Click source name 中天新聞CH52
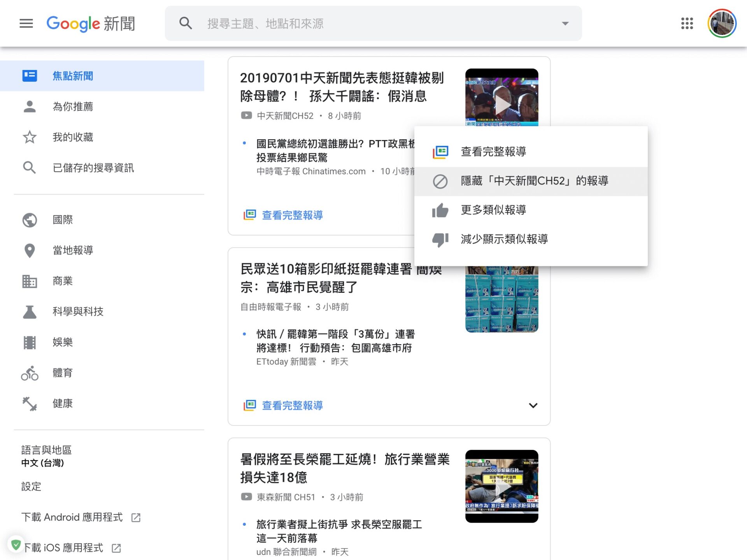The height and width of the screenshot is (560, 747). click(285, 116)
